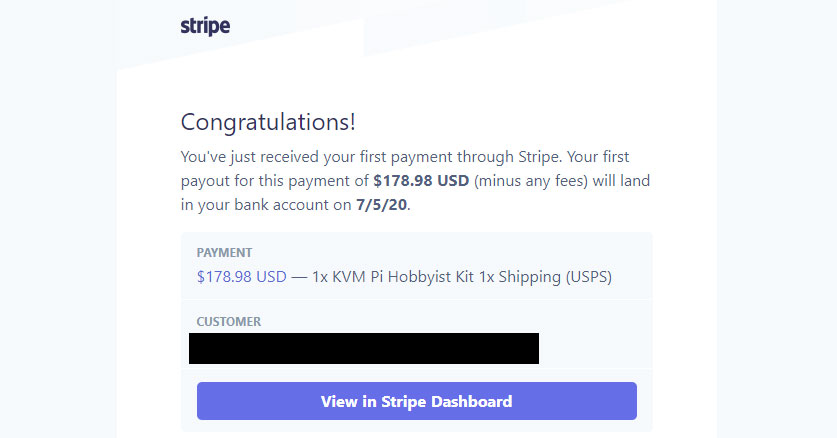The width and height of the screenshot is (837, 438).
Task: Select the PAYMENT section label
Action: (x=224, y=253)
